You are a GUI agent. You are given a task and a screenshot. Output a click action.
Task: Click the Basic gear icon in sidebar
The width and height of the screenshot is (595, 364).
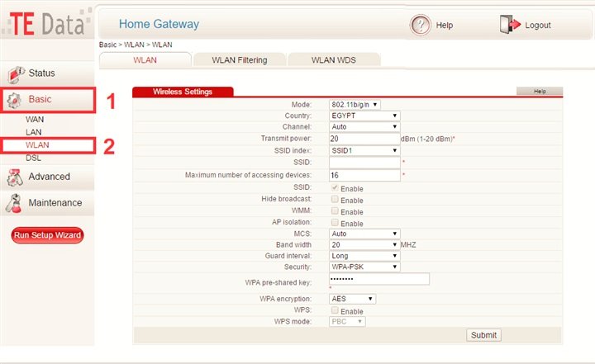click(14, 100)
